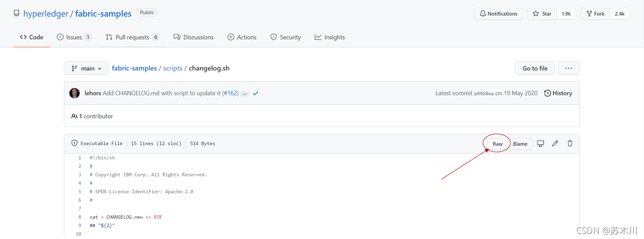The width and height of the screenshot is (644, 239).
Task: Fork the repository
Action: click(x=595, y=14)
